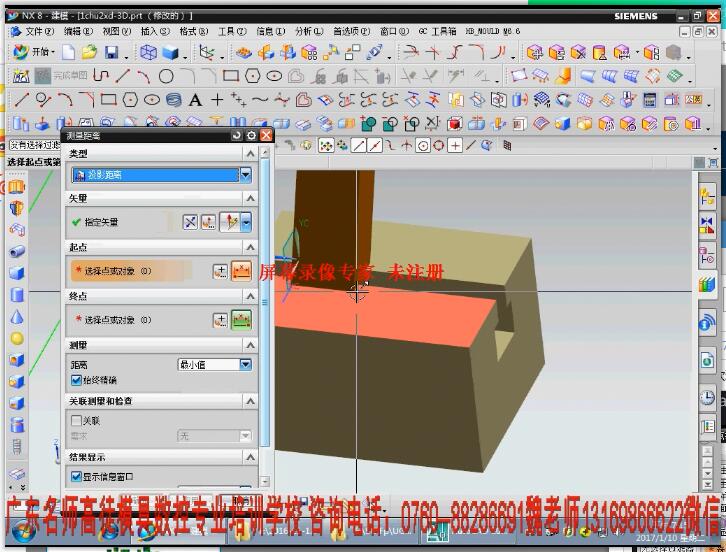Open the vector method dropdown arrow

click(x=246, y=222)
